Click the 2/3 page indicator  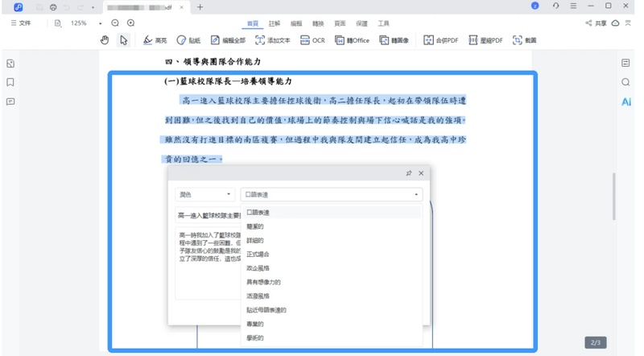point(596,342)
